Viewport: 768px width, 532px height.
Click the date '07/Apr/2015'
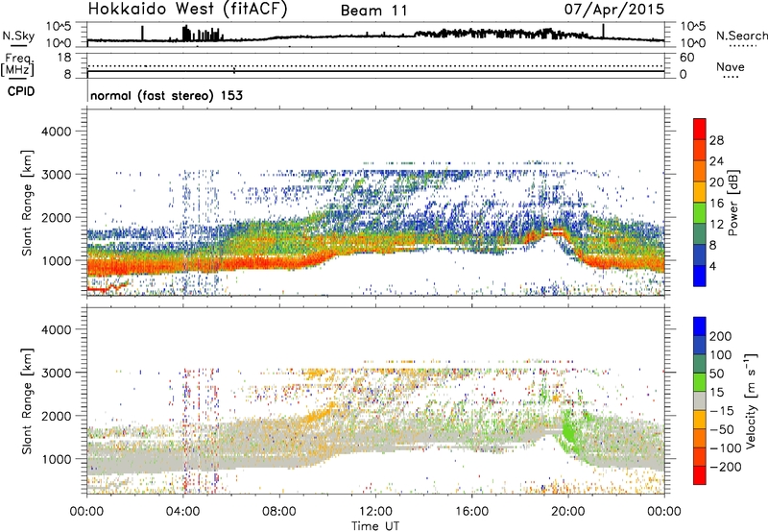614,10
